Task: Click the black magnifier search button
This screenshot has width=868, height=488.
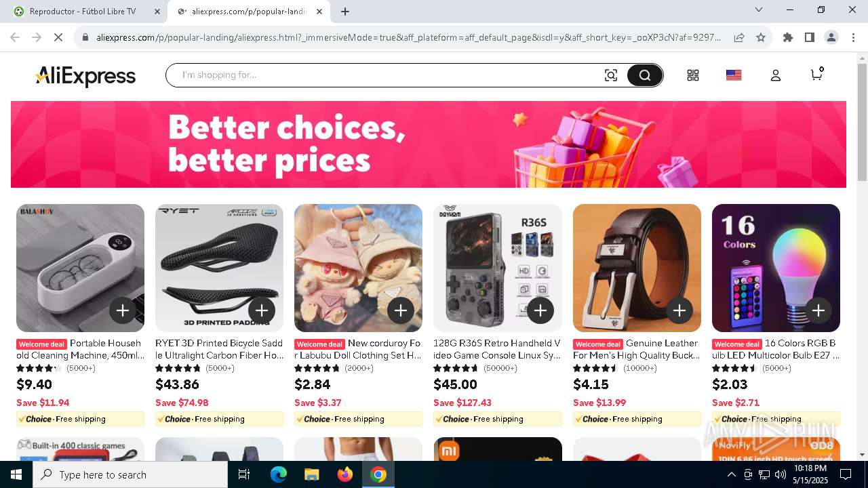Action: [x=644, y=75]
